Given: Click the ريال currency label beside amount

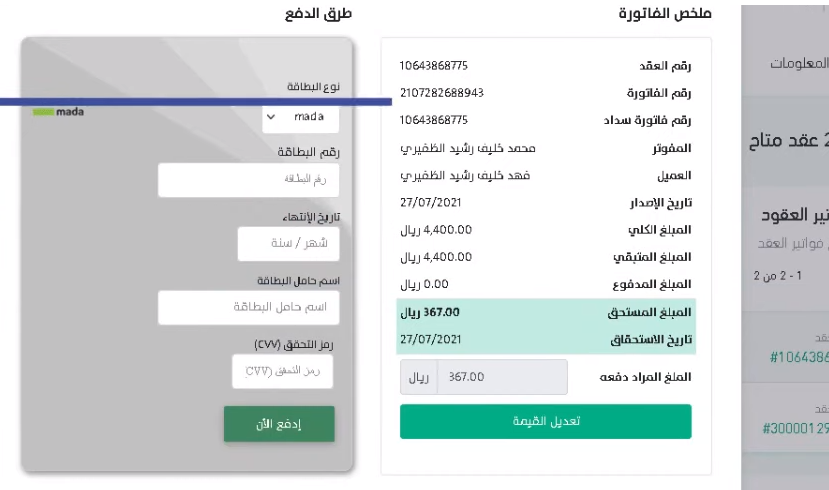Looking at the screenshot, I should (420, 377).
